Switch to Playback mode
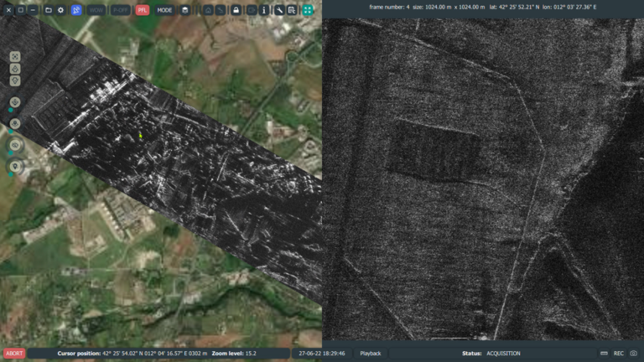The width and height of the screenshot is (644, 362). (371, 354)
